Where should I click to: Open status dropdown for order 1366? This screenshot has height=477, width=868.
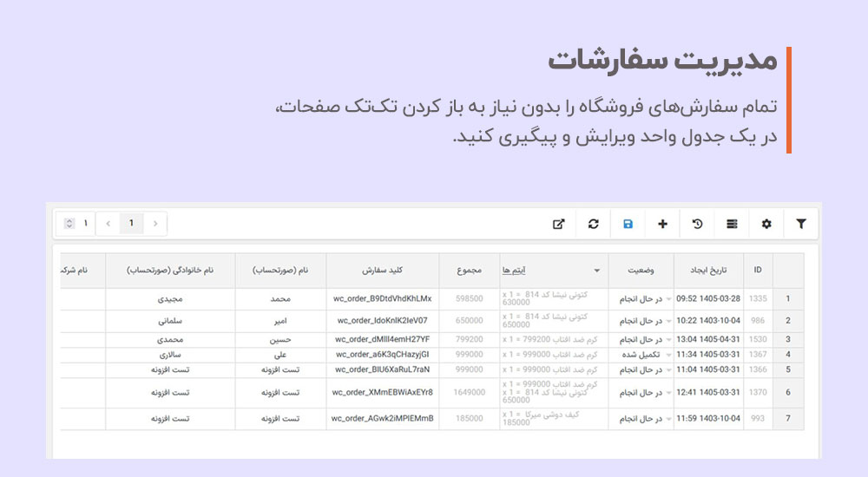click(x=668, y=369)
